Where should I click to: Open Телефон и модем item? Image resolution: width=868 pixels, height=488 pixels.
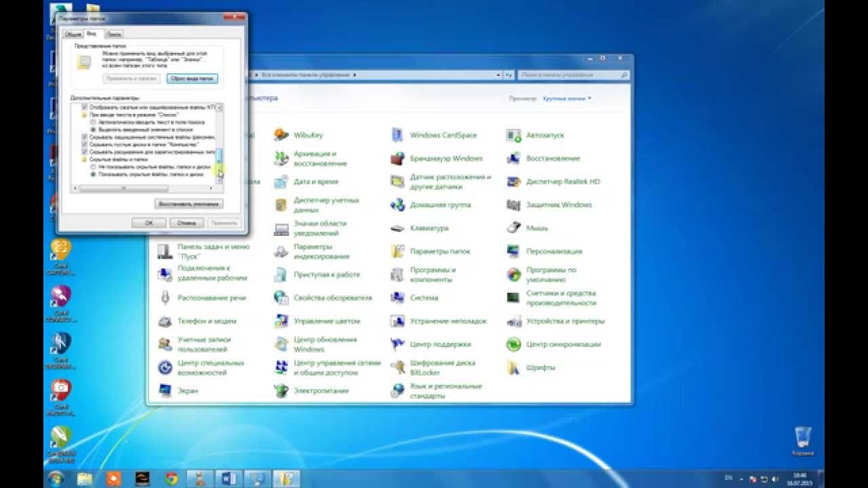(x=197, y=321)
